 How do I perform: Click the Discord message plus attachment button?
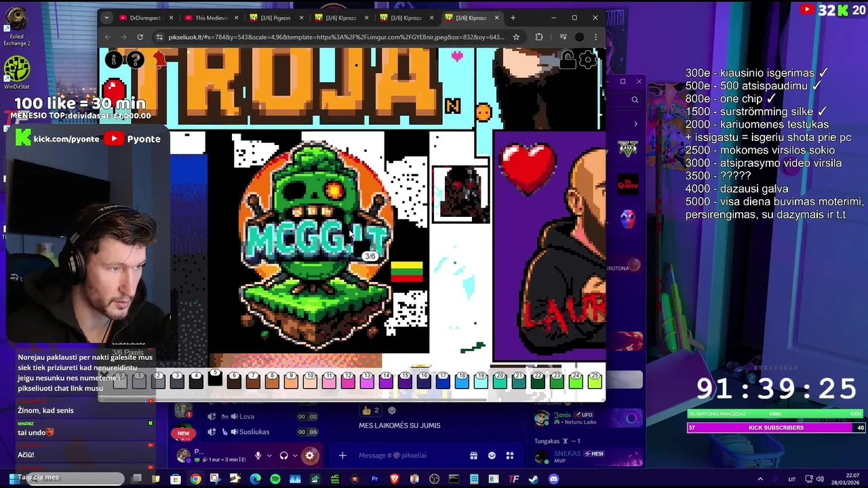pyautogui.click(x=342, y=455)
